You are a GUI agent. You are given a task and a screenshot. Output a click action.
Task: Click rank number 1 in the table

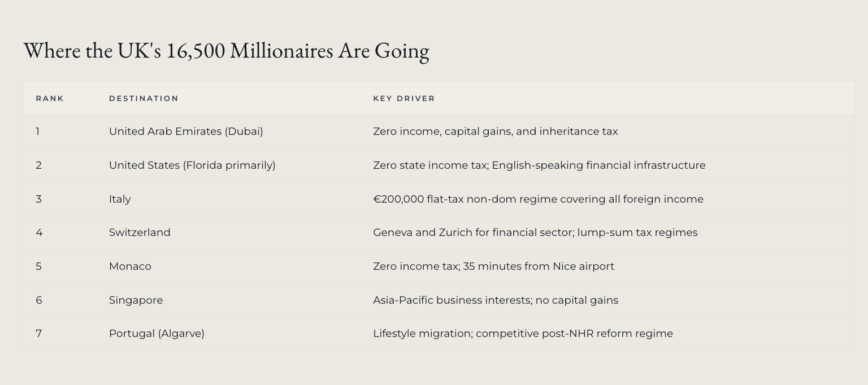click(38, 132)
